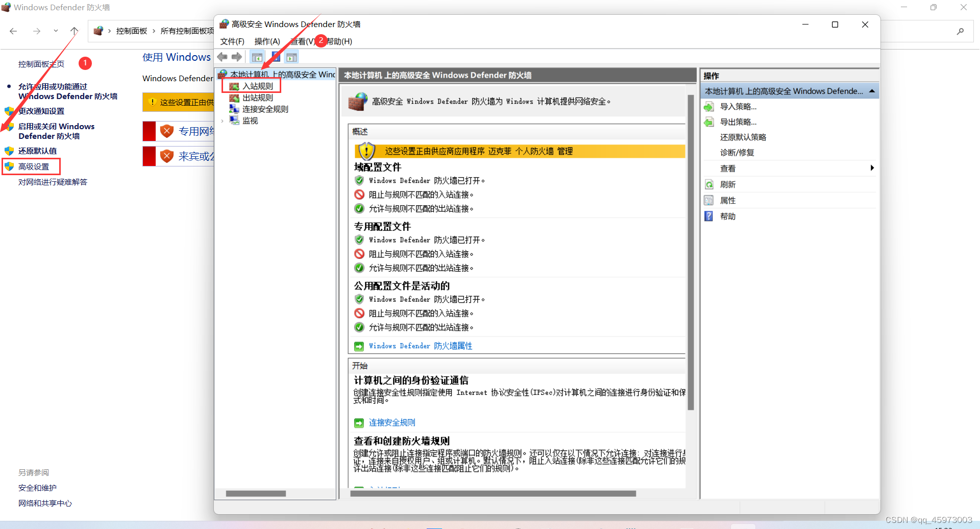Open the 查看(V) menu
980x529 pixels.
point(303,41)
